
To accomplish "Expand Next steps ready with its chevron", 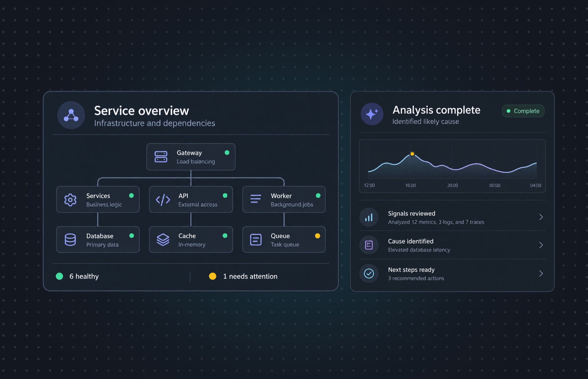I will point(541,273).
